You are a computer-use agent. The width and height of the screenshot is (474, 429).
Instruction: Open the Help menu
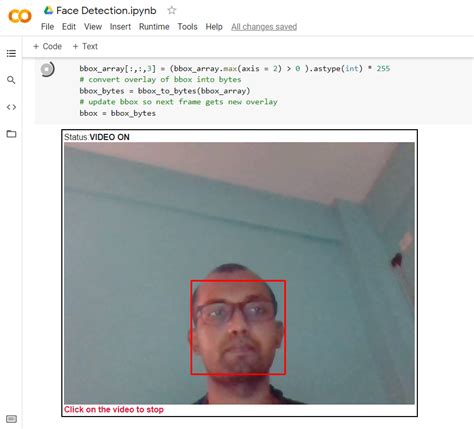click(214, 27)
